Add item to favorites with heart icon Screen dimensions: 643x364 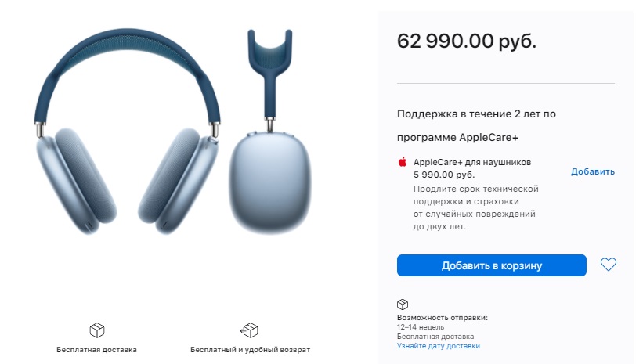pos(608,265)
